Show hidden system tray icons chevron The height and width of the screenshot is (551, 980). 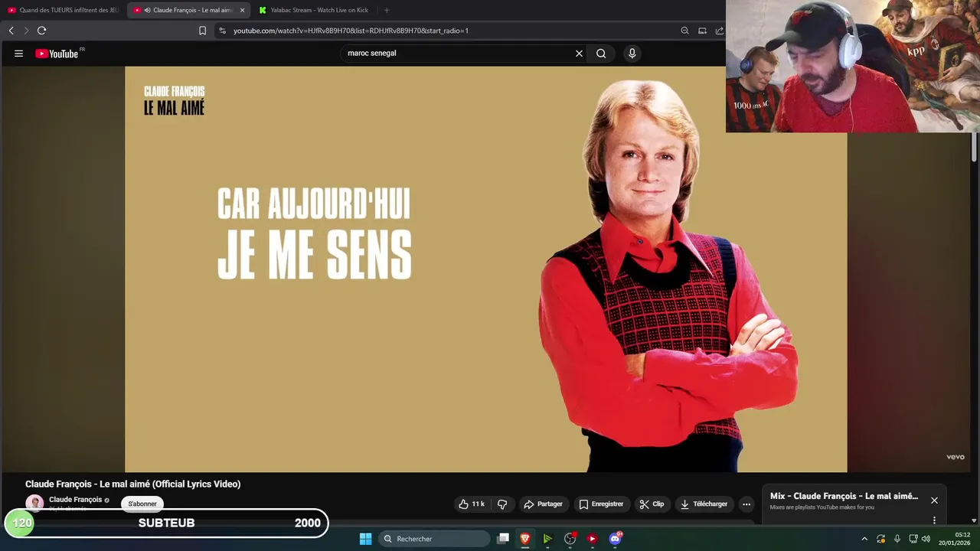point(864,539)
